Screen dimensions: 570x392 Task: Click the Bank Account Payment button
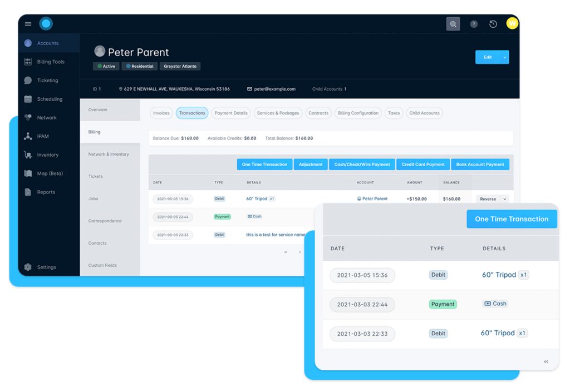pyautogui.click(x=480, y=165)
